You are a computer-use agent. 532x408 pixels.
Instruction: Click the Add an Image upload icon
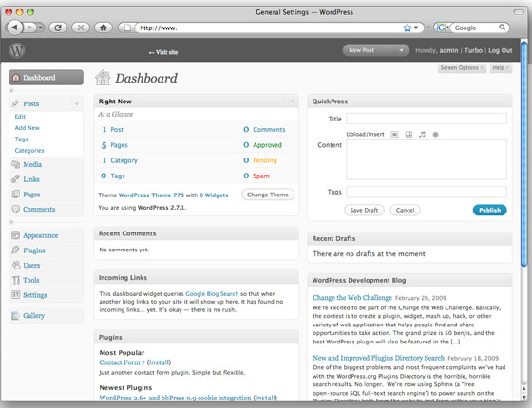point(394,135)
